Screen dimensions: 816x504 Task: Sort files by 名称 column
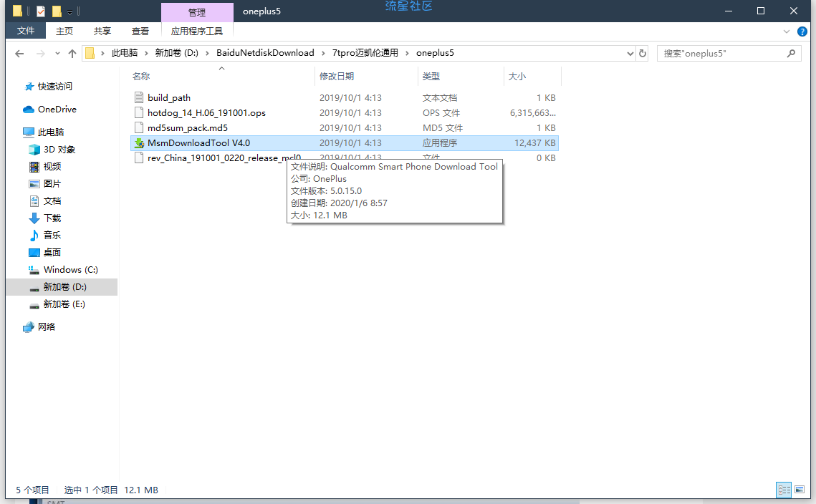[x=141, y=77]
